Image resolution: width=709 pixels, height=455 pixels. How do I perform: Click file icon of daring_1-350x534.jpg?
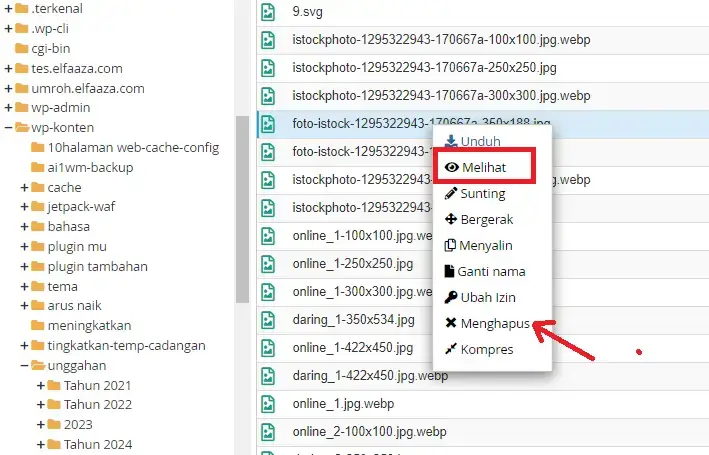point(268,320)
